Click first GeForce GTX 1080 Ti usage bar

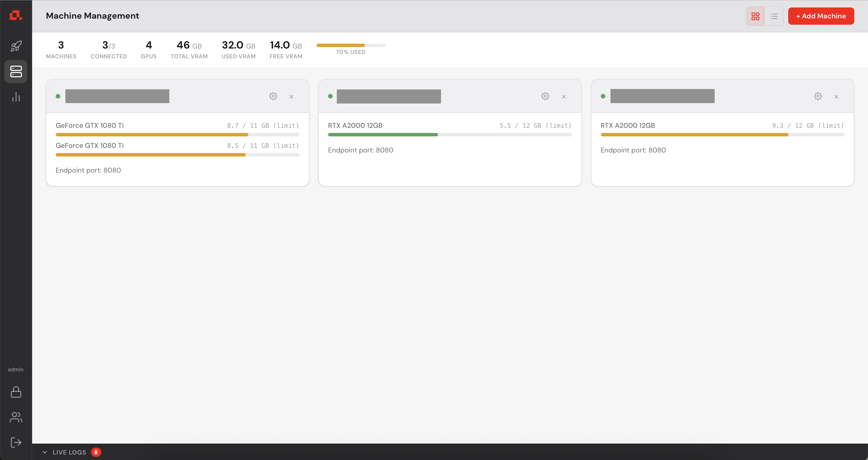click(177, 135)
